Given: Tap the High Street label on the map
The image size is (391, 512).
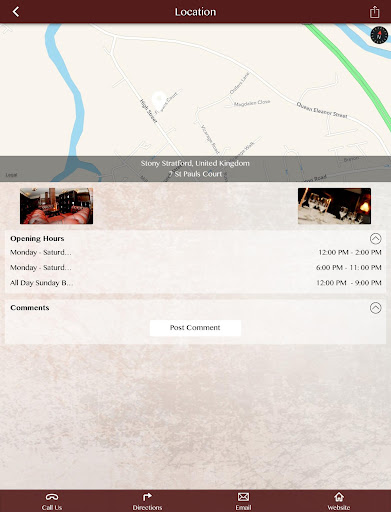Looking at the screenshot, I should pyautogui.click(x=148, y=111).
